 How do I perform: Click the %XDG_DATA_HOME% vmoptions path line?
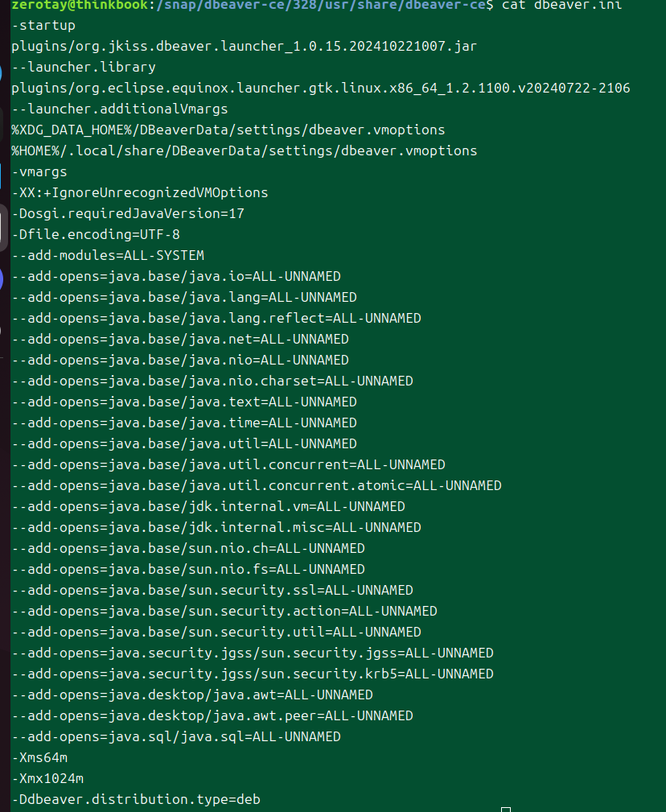click(x=228, y=130)
